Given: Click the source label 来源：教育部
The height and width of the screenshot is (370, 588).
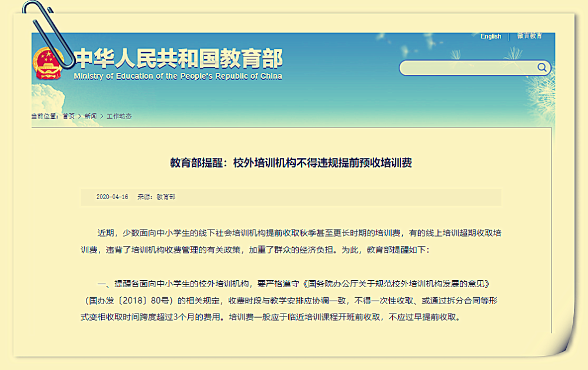Looking at the screenshot, I should 156,197.
